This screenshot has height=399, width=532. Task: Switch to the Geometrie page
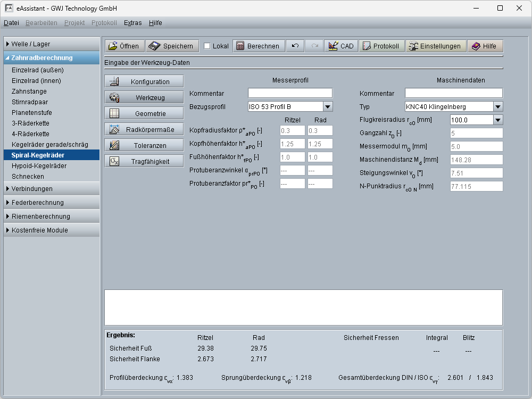point(144,114)
